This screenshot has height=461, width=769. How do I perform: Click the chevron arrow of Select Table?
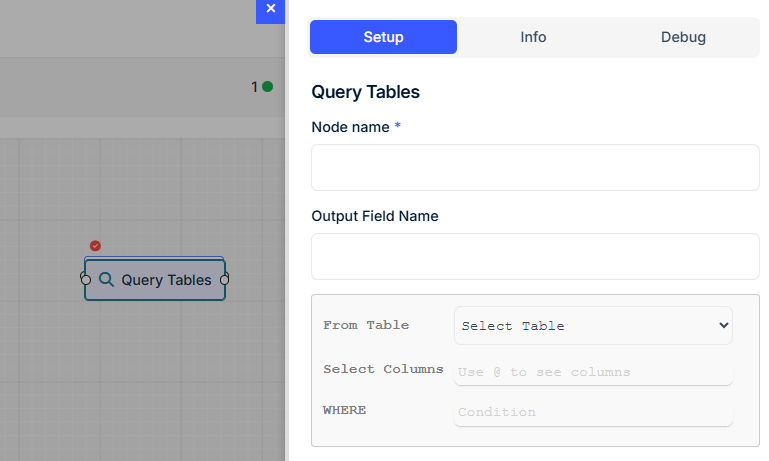[x=723, y=326]
